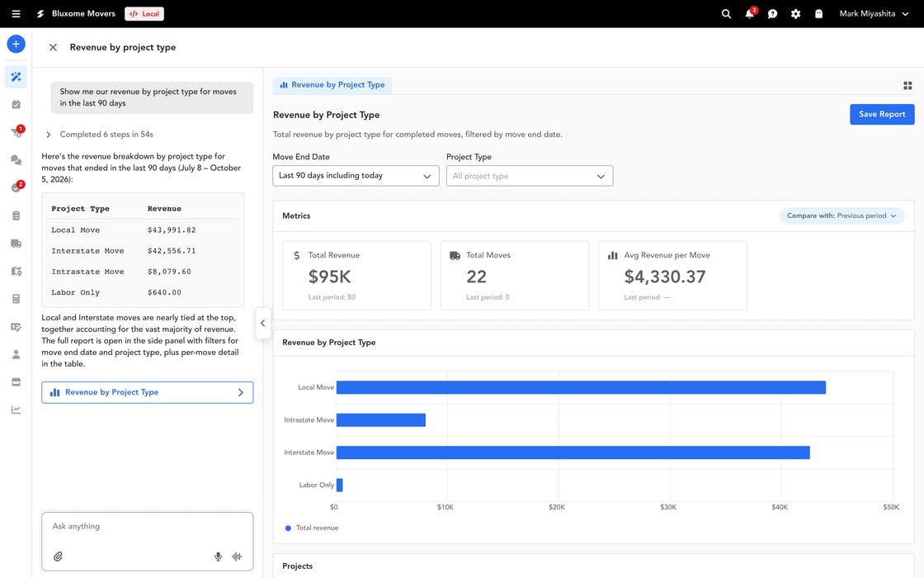Image resolution: width=924 pixels, height=578 pixels.
Task: Click $8,079.60 Intrastate revenue cell
Action: (169, 272)
